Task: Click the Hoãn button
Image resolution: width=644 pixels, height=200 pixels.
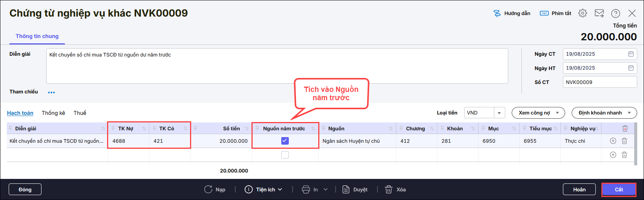Action: [x=579, y=189]
